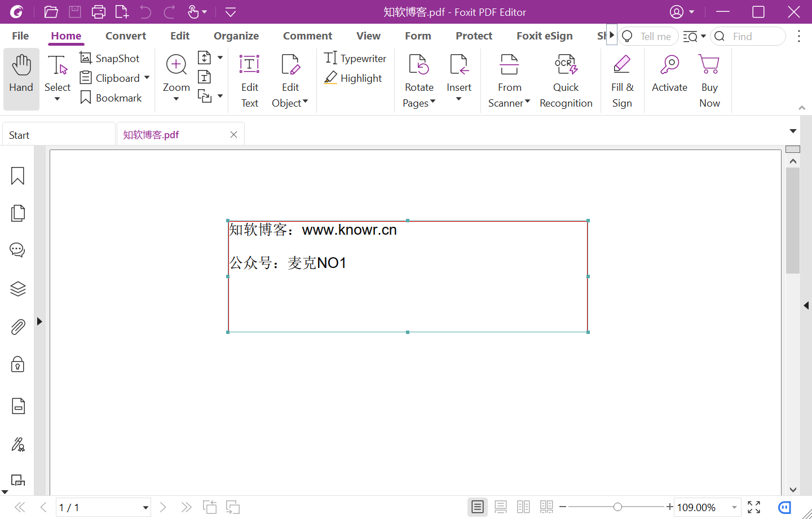Open Clipboard dropdown arrow
The image size is (812, 519).
click(x=147, y=78)
